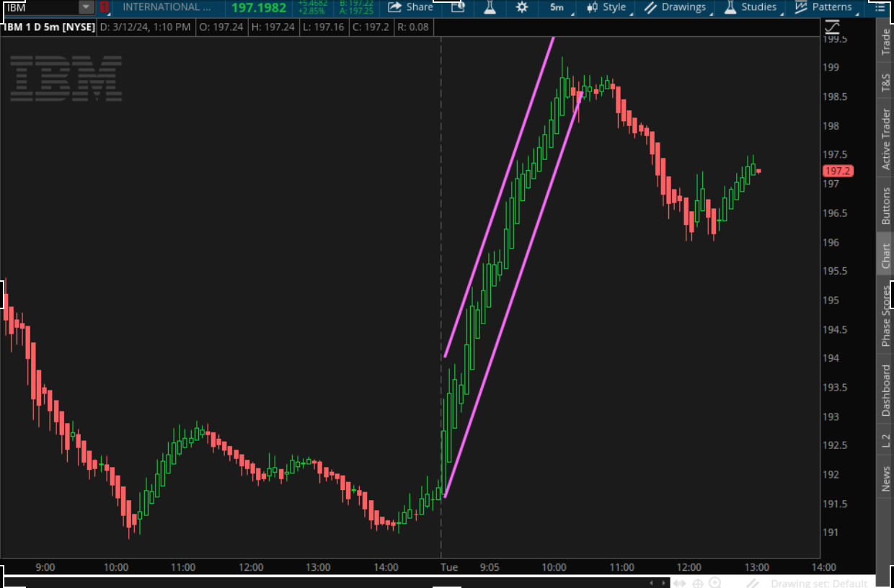Select the Chart side tab

[886, 255]
